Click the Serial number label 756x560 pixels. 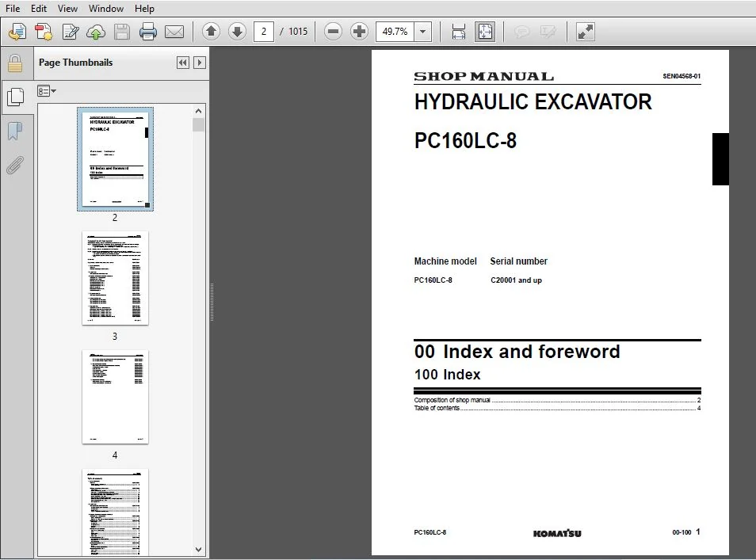tap(519, 261)
